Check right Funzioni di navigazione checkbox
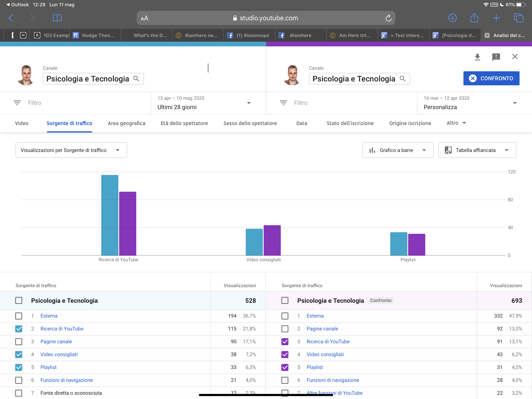The width and height of the screenshot is (532, 399). (x=285, y=380)
